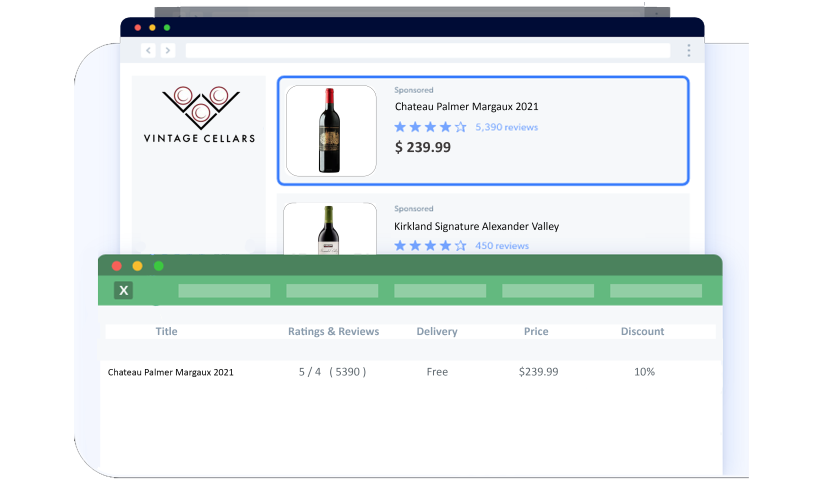Click the $ 239.99 price
Image resolution: width=823 pixels, height=480 pixels.
423,147
